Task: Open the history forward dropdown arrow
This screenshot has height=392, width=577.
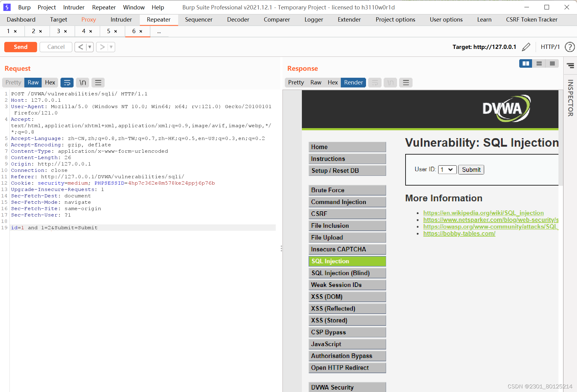Action: pyautogui.click(x=111, y=47)
